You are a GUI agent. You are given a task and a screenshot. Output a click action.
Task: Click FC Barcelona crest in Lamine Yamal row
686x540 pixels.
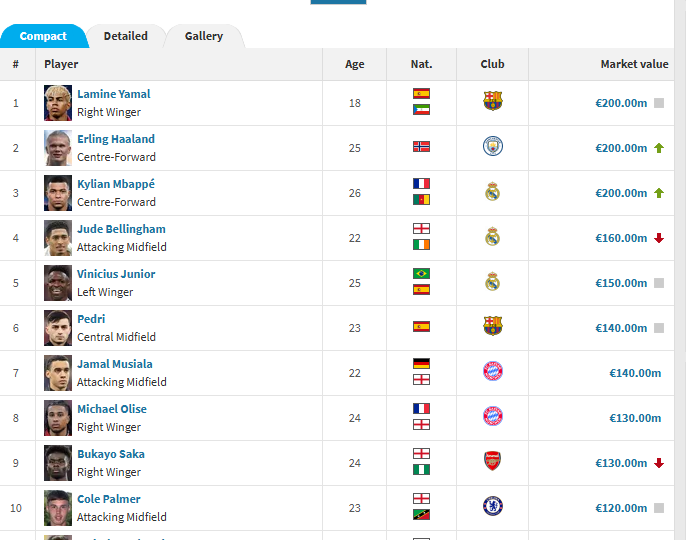[x=492, y=101]
